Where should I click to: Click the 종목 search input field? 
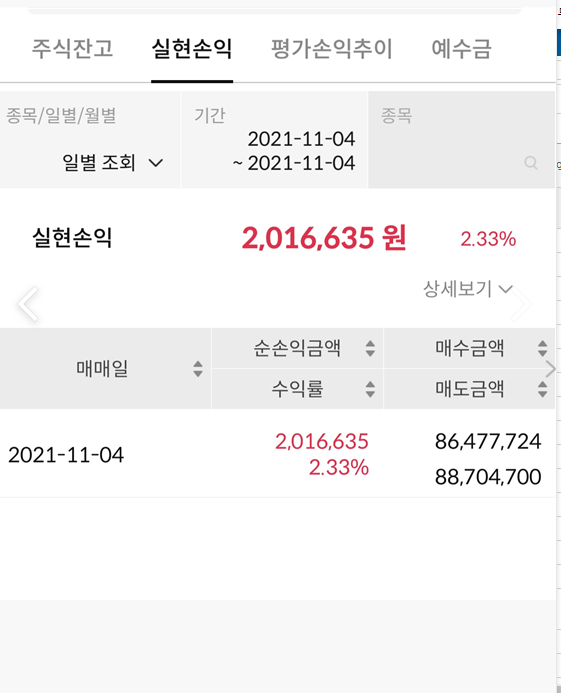point(461,140)
